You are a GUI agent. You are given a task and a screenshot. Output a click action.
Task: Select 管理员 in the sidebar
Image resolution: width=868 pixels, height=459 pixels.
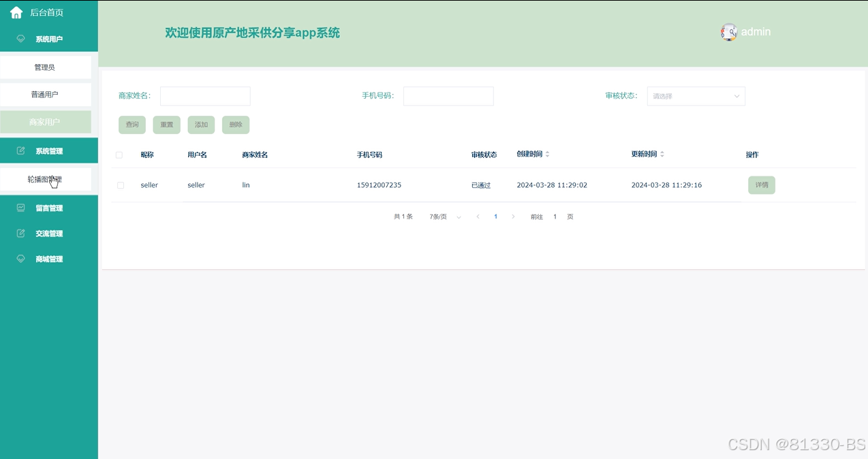click(45, 67)
